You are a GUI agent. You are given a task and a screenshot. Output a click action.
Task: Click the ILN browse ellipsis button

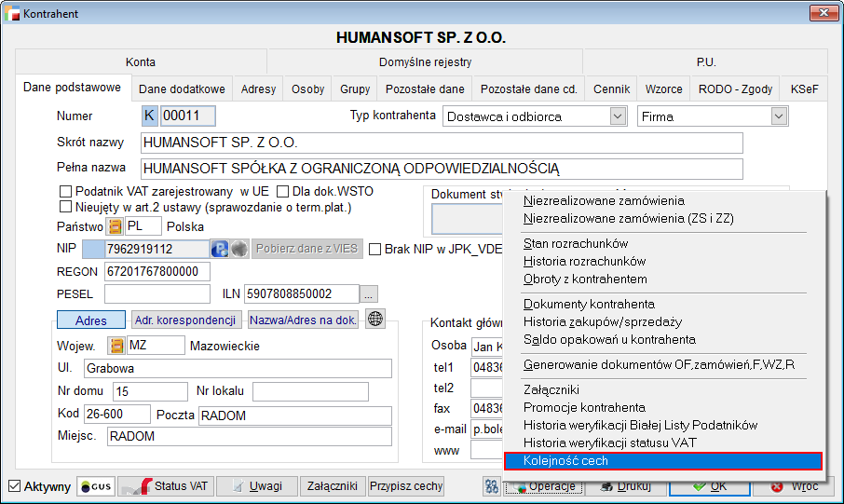[x=369, y=294]
